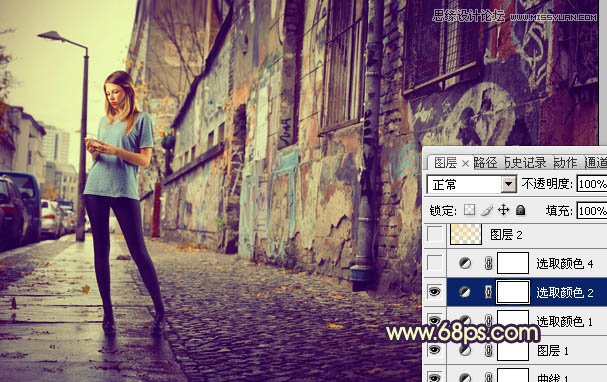Close the 图层 tab with its x

466,164
